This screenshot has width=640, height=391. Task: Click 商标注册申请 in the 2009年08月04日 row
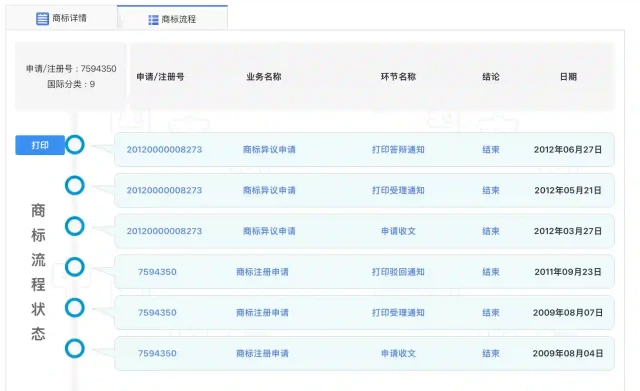(x=262, y=353)
